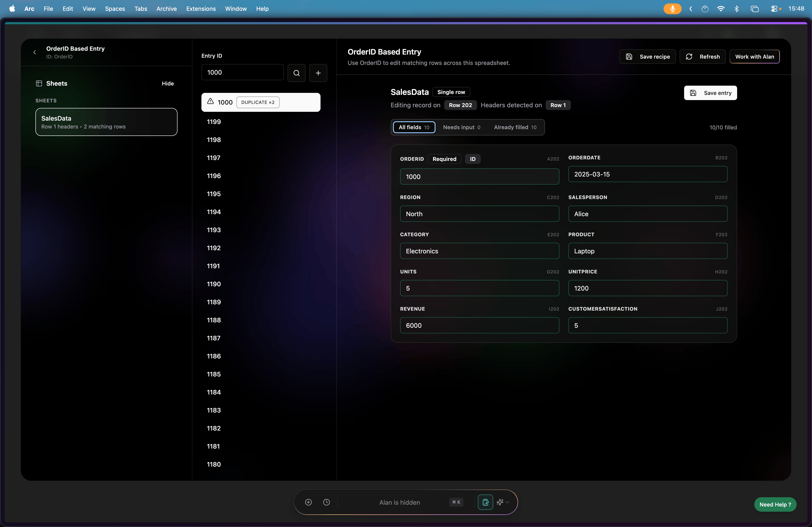Click the Row 202 badge
Image resolution: width=812 pixels, height=527 pixels.
click(460, 105)
